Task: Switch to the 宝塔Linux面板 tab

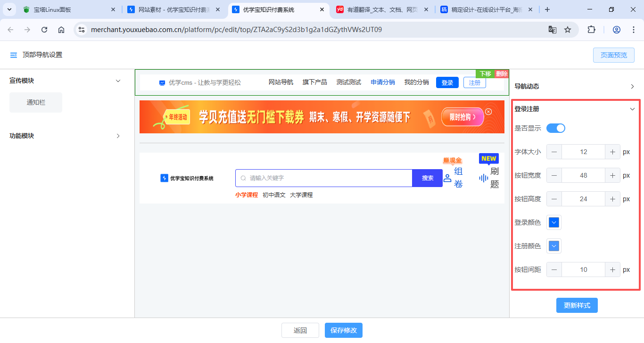Action: [x=66, y=9]
